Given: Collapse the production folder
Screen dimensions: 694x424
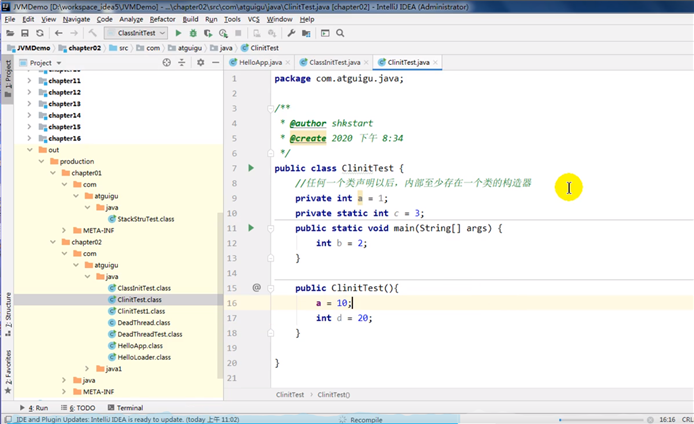Looking at the screenshot, I should 41,161.
